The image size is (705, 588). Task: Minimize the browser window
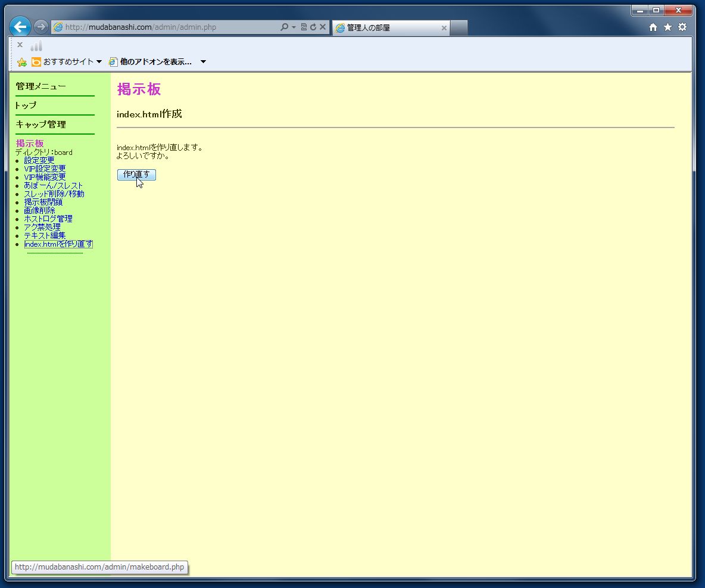pyautogui.click(x=640, y=10)
